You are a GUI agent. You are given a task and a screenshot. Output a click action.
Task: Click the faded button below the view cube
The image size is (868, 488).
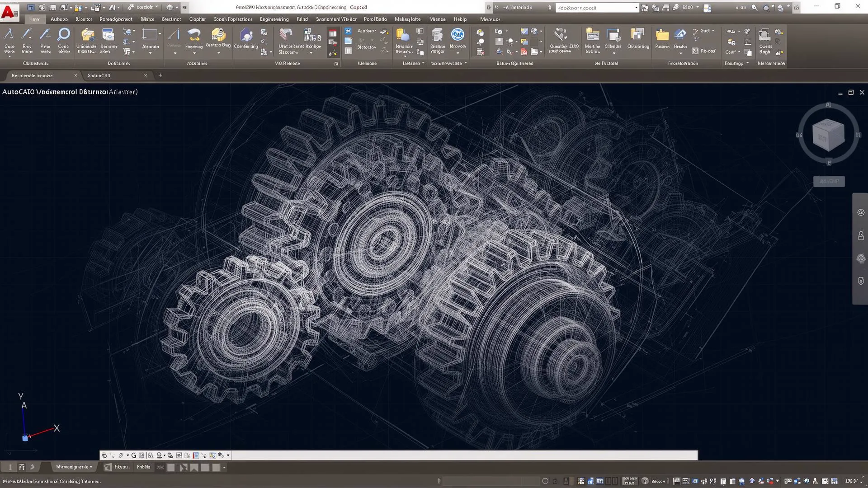829,181
